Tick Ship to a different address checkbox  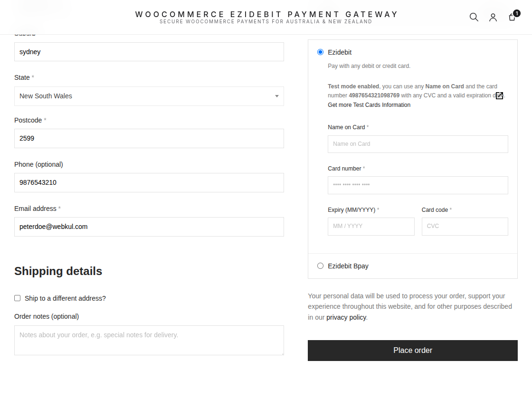click(x=17, y=298)
